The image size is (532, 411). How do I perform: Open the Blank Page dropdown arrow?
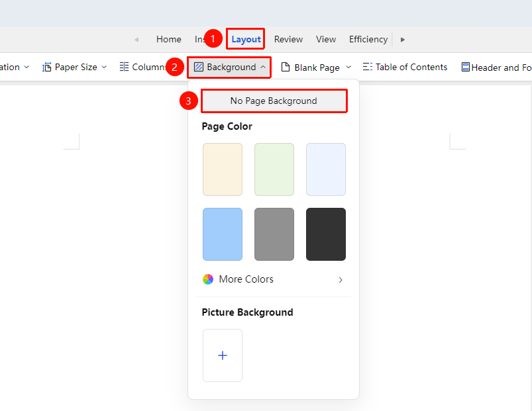(x=348, y=67)
